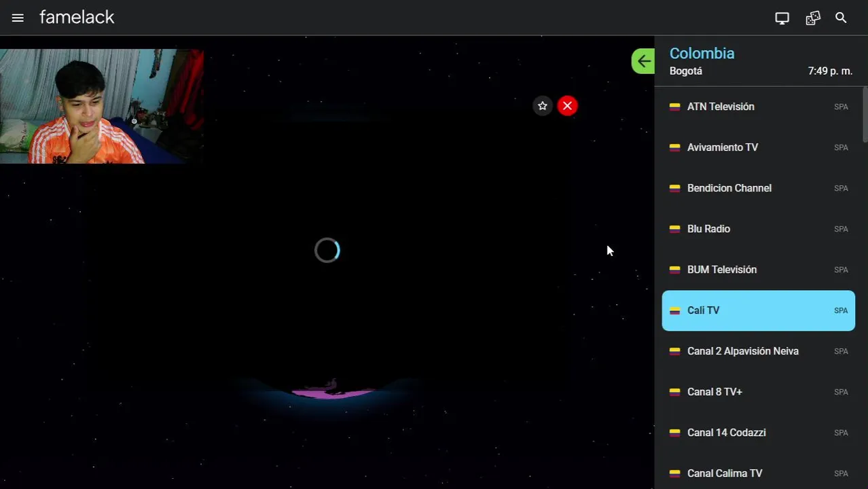Click the SPA tag on Canal 14 Codazzi
The height and width of the screenshot is (489, 868).
point(841,433)
